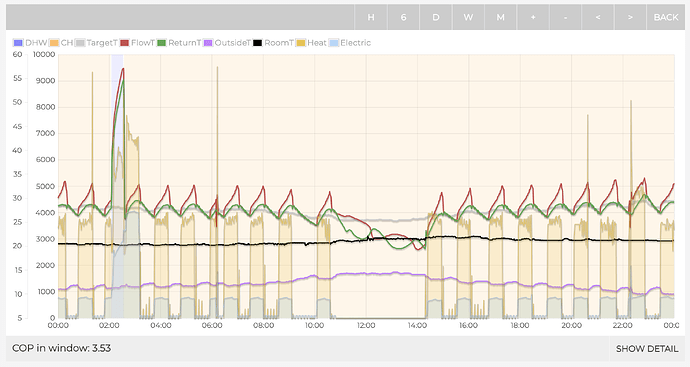
Task: Toggle the FlowT legend entry
Action: pos(138,43)
